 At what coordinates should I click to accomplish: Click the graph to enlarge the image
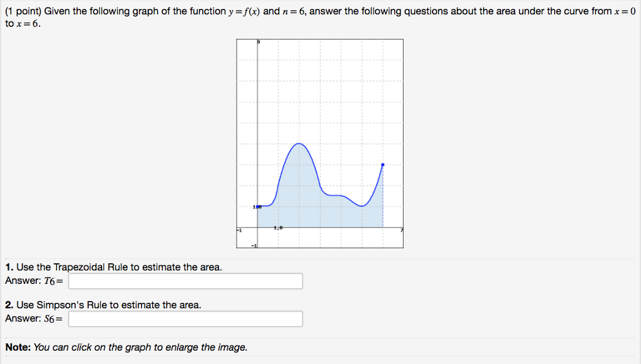319,144
